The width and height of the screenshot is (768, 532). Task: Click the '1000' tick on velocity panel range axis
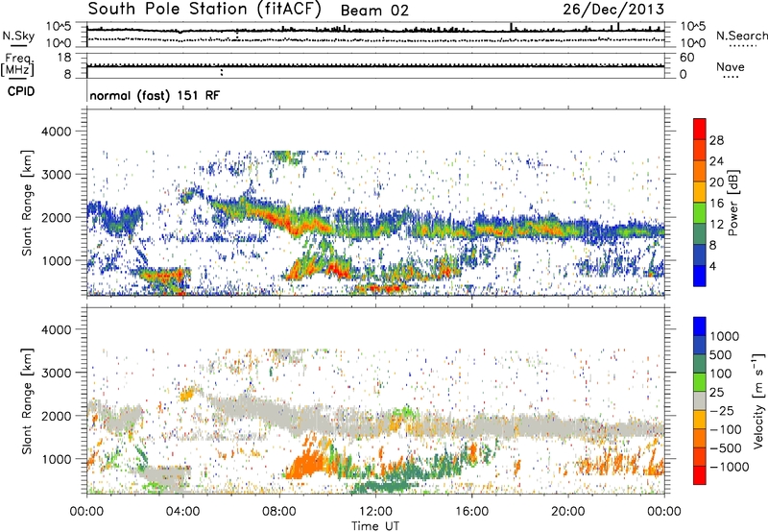pyautogui.click(x=57, y=459)
